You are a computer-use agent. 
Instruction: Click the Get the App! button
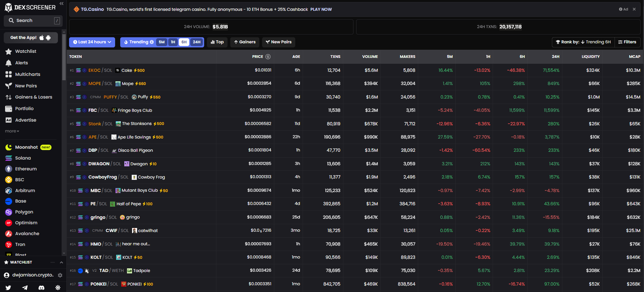pyautogui.click(x=31, y=37)
